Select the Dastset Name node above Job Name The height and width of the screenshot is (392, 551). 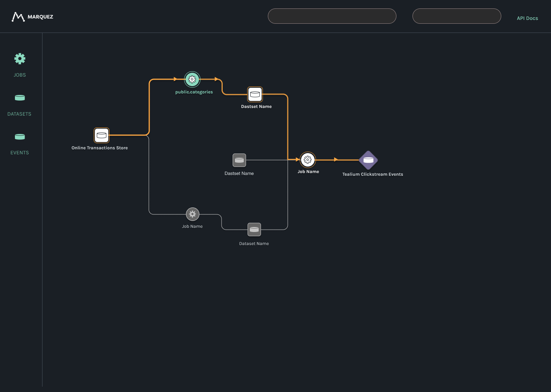tap(255, 94)
